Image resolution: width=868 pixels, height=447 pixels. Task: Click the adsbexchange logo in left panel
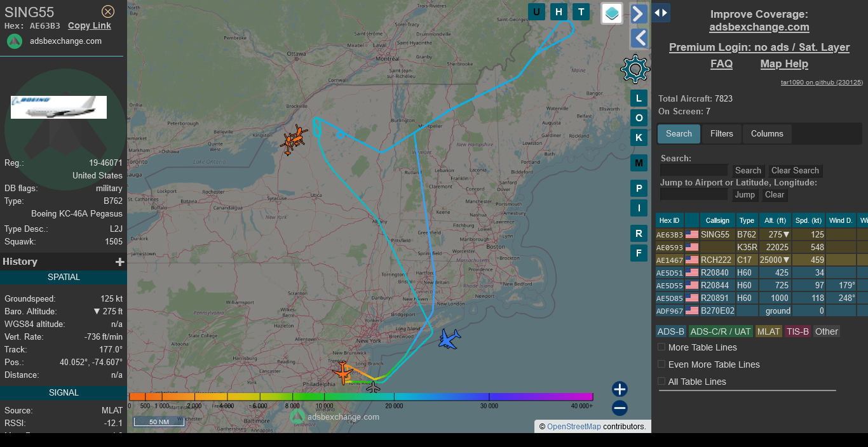tap(15, 41)
